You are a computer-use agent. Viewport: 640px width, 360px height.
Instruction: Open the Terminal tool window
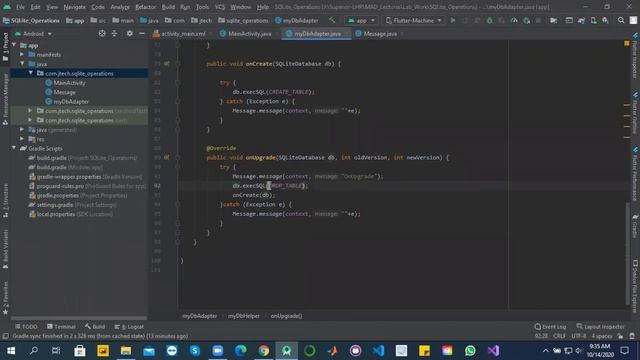(x=61, y=327)
